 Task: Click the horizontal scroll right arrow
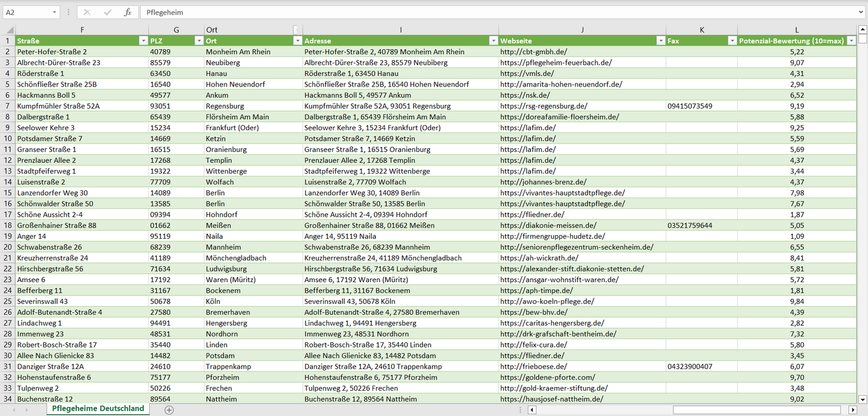click(852, 409)
